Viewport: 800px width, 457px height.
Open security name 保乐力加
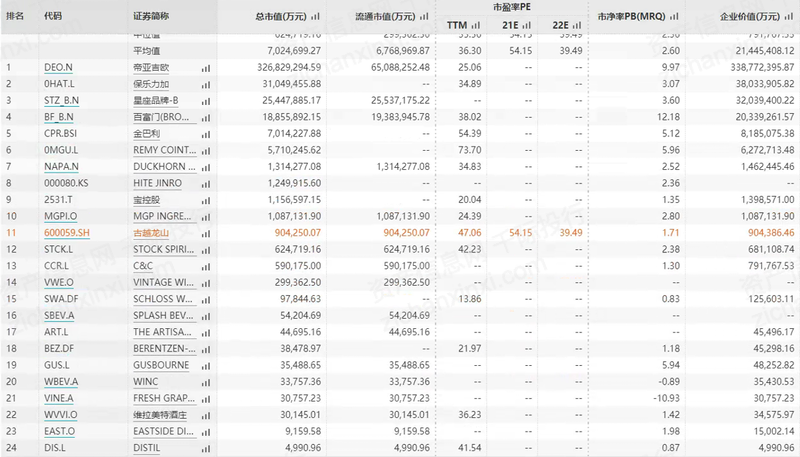151,84
